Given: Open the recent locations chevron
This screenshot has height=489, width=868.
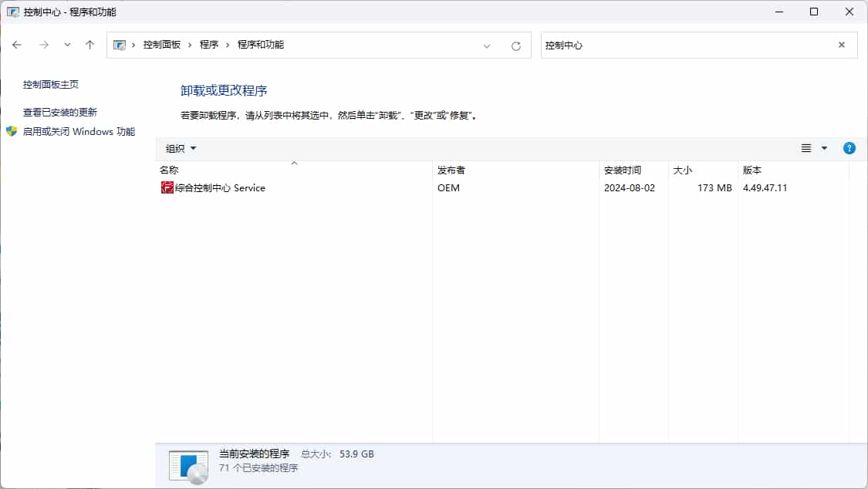Looking at the screenshot, I should click(x=67, y=45).
